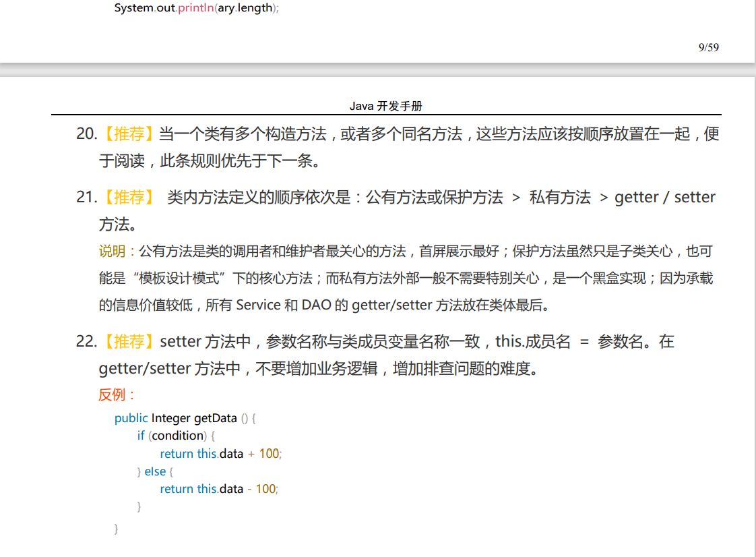Click "getter/setter 方法中" in rule 22's second line
The height and width of the screenshot is (557, 756).
click(170, 368)
